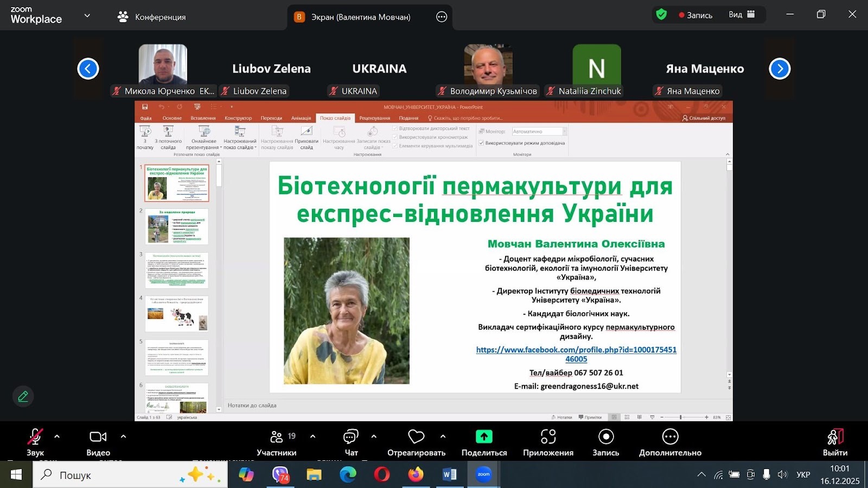
Task: Expand audio options arrow beside Звук
Action: click(x=57, y=436)
